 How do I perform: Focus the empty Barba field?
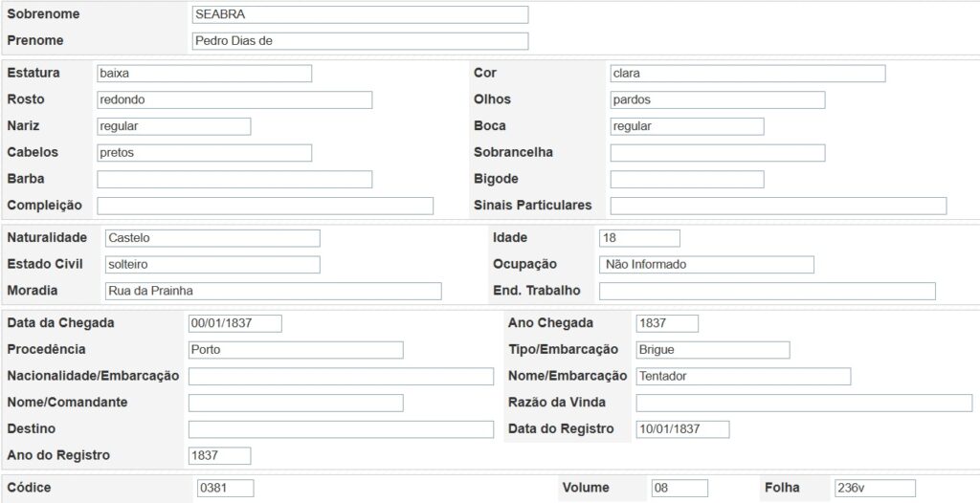click(234, 180)
